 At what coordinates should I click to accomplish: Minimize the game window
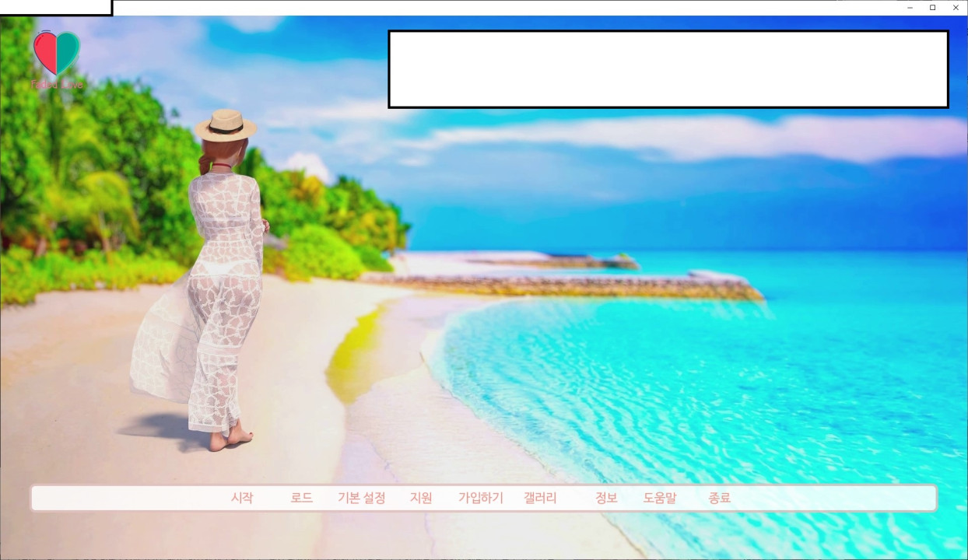click(910, 8)
